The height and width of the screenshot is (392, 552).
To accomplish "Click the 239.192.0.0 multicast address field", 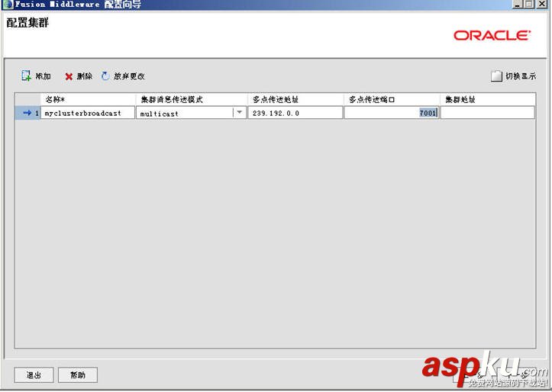I will point(295,113).
